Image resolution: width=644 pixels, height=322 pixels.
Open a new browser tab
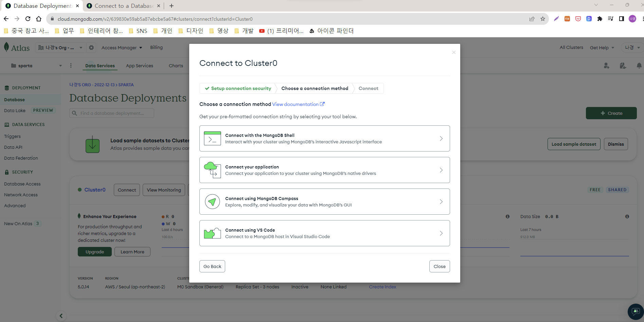coord(172,6)
